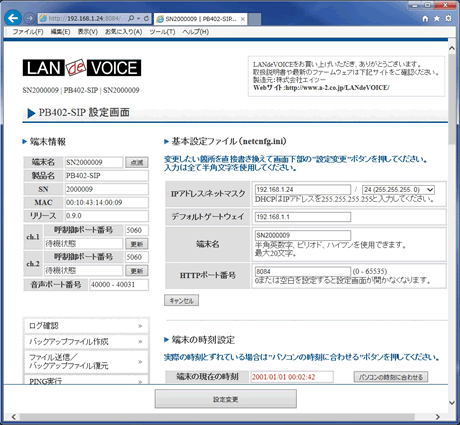
Task: Open the 編集(E) menu
Action: 60,32
